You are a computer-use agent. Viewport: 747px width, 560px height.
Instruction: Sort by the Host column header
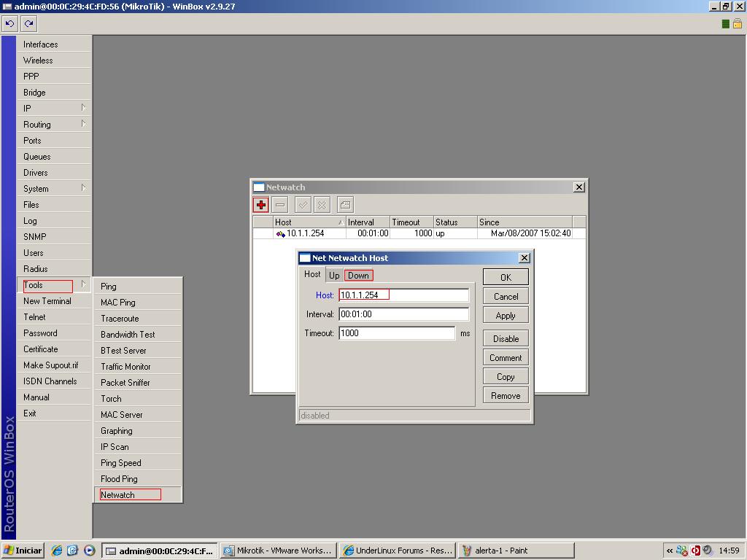[x=309, y=222]
